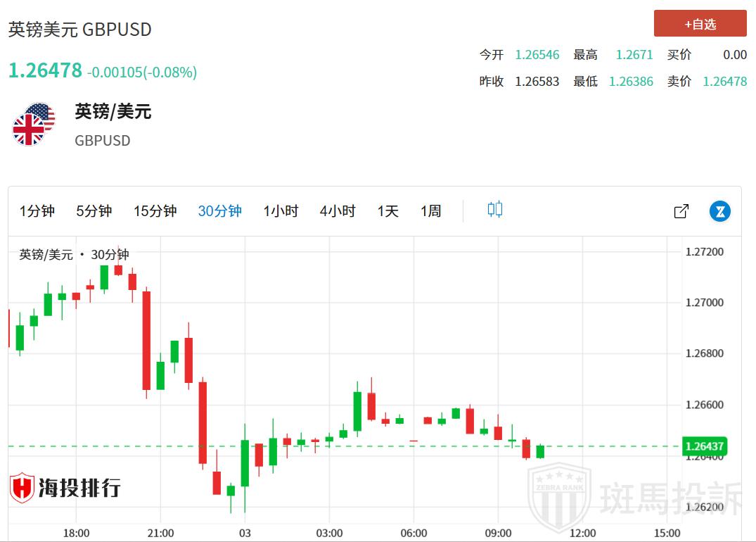Screen dimensions: 756x542
Task: Choose the 15分钟 chart interval
Action: [155, 211]
